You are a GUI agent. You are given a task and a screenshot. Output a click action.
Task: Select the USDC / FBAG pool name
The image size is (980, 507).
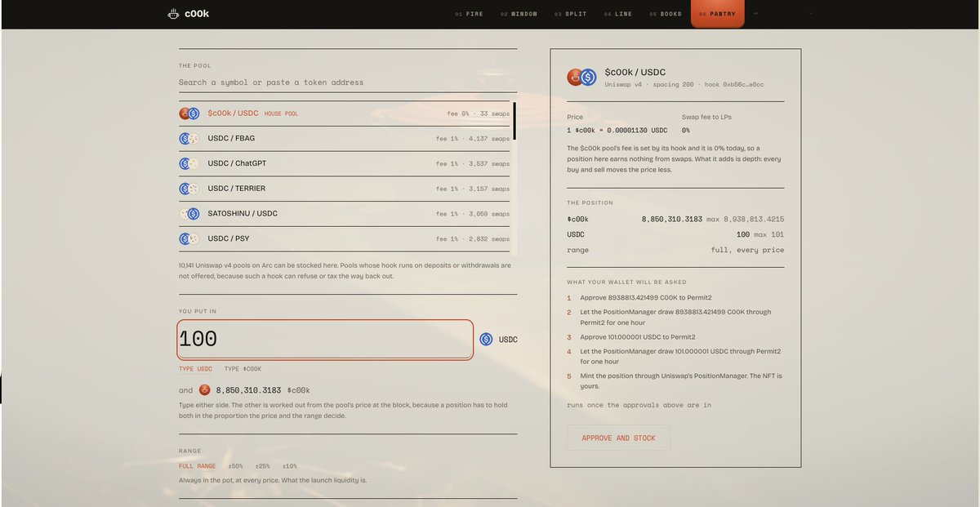click(231, 139)
